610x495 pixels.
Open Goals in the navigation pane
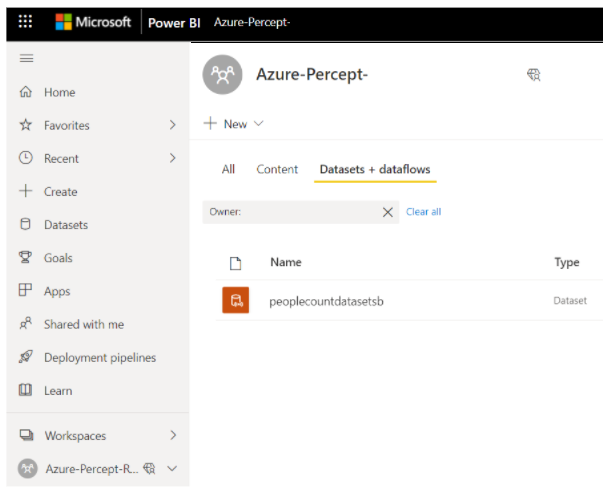click(58, 258)
